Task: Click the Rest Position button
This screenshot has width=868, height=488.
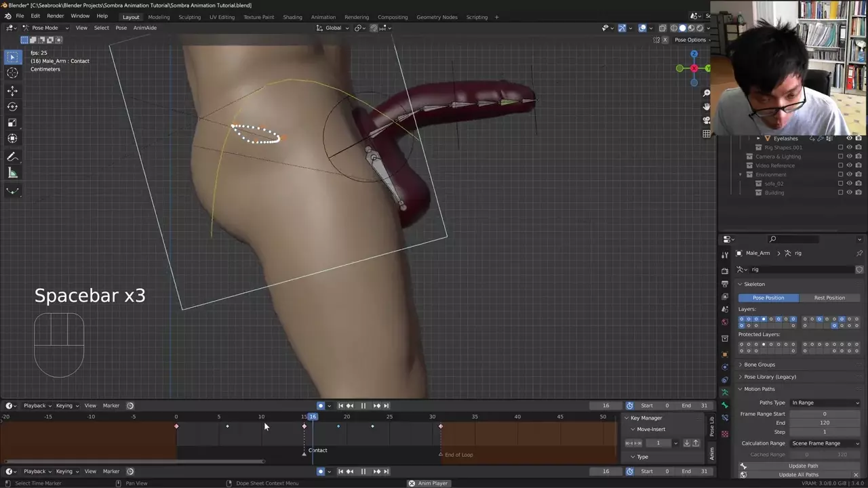Action: (829, 298)
